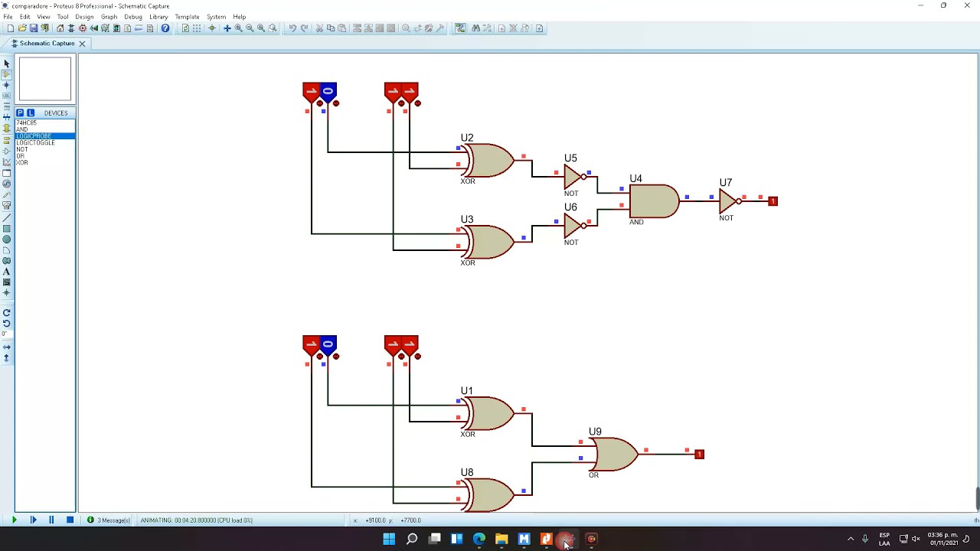The width and height of the screenshot is (980, 551).
Task: Flip vertically with the Y-mirror icon
Action: click(7, 357)
